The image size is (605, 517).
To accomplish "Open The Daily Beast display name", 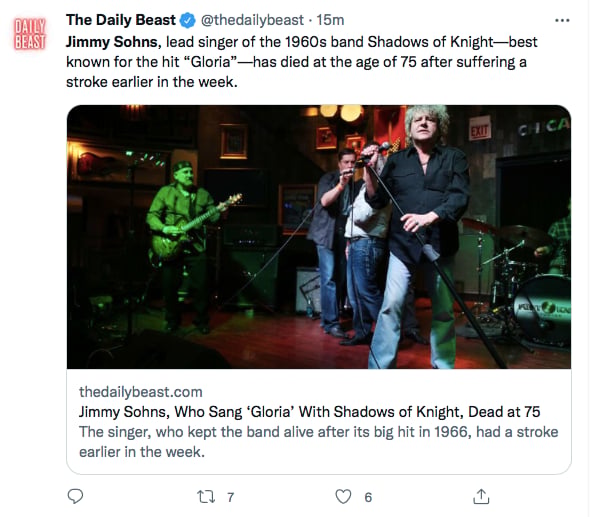I will coord(120,20).
